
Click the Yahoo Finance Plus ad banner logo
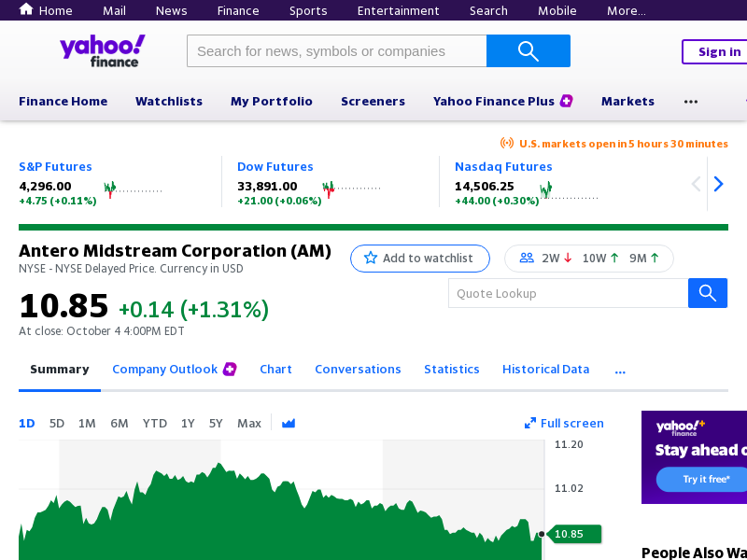point(681,427)
